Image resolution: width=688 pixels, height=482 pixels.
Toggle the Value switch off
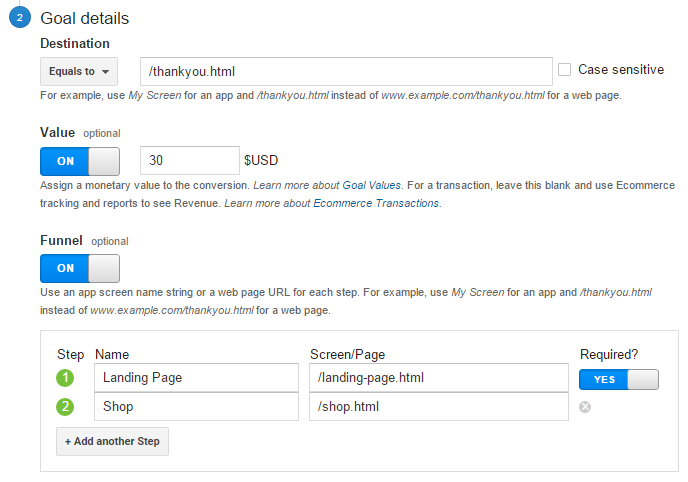[79, 161]
